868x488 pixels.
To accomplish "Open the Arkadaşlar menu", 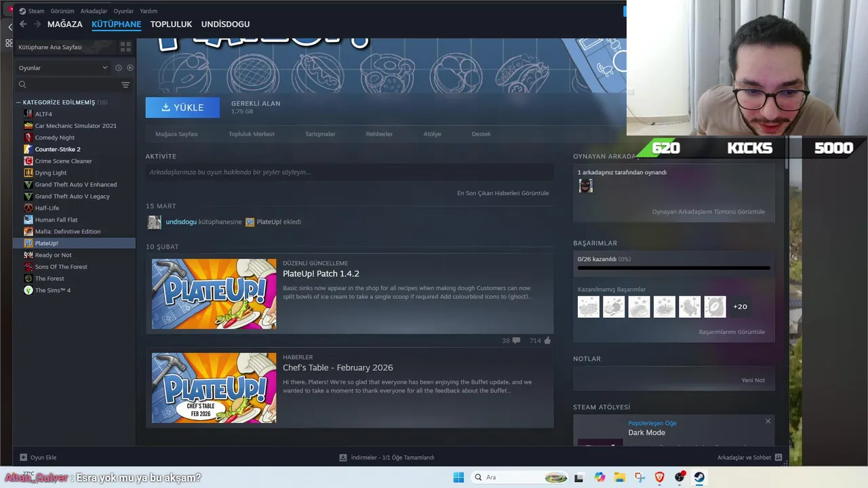I will 94,11.
